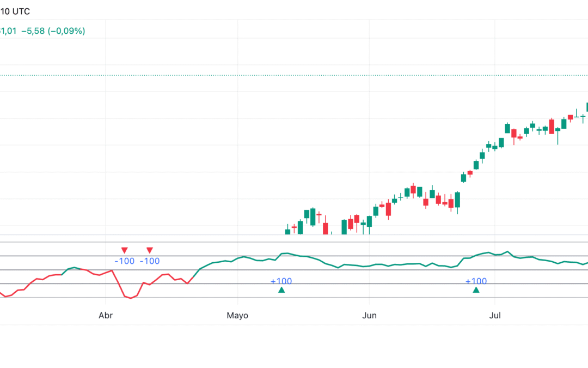Click the Jul label on the time axis
The image size is (588, 368).
point(495,315)
